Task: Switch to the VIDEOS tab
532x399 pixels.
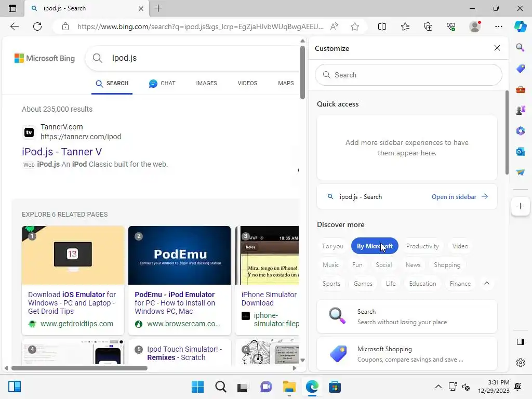Action: coord(247,83)
